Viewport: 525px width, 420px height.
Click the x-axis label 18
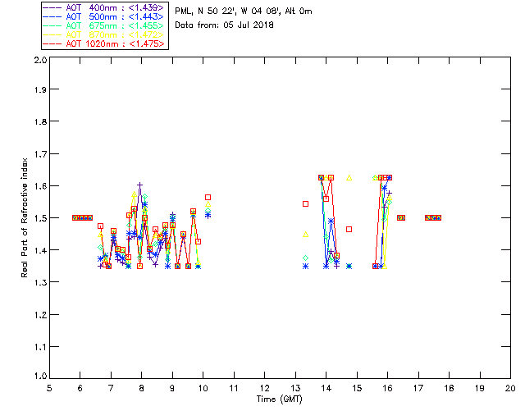tap(449, 388)
